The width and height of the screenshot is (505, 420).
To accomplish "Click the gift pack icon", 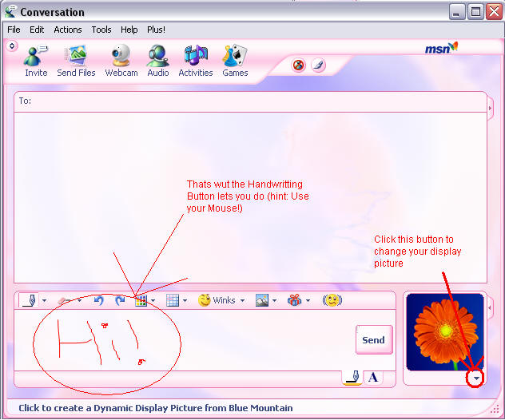I will pyautogui.click(x=294, y=300).
